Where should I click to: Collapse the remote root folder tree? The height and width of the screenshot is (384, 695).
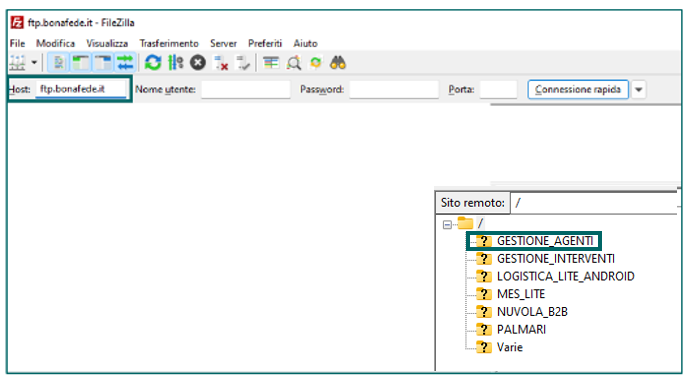click(447, 225)
